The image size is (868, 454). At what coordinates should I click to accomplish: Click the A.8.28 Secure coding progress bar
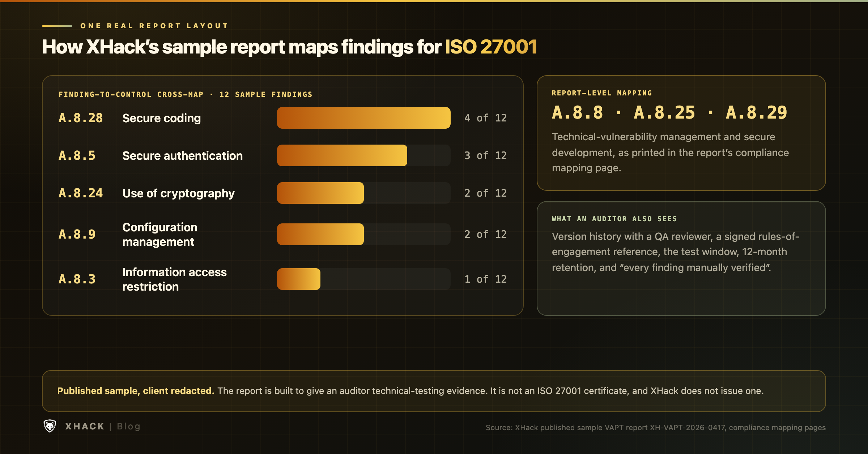[363, 118]
